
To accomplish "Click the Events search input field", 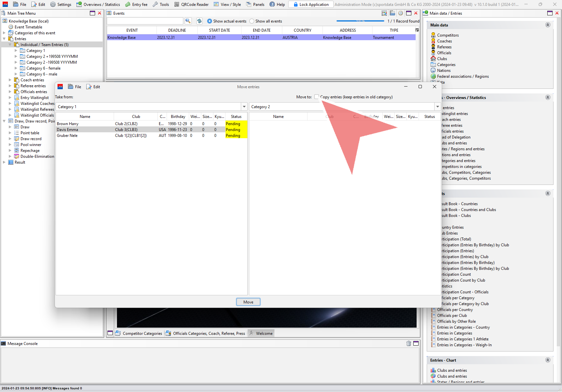I will click(x=145, y=21).
